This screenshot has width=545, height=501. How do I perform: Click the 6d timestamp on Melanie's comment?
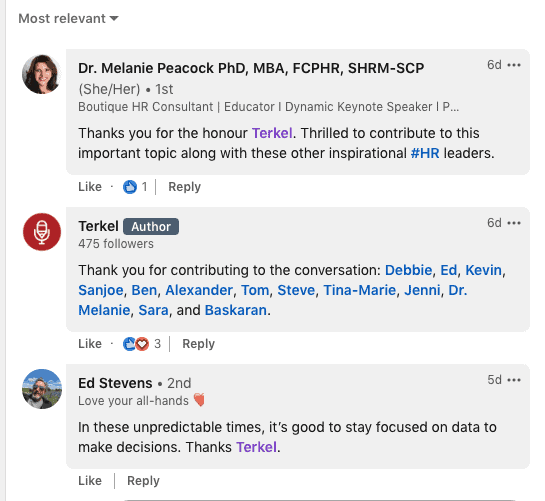(x=494, y=65)
